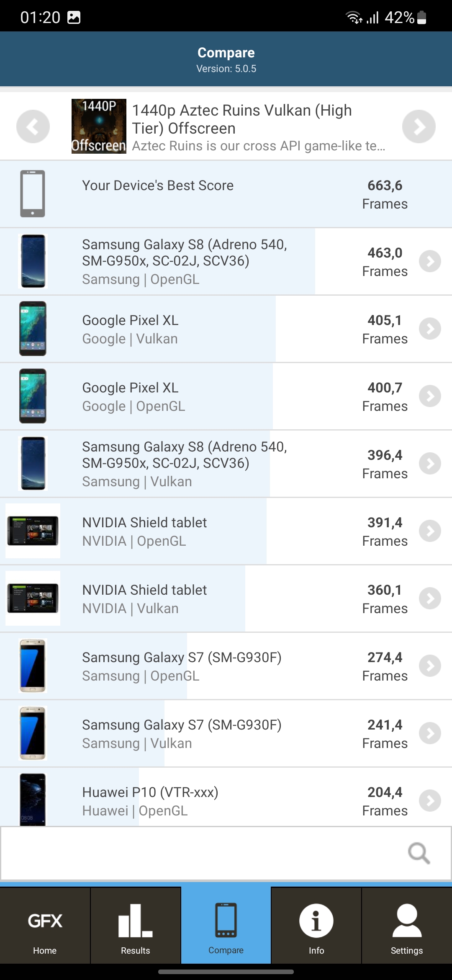
Task: Go to previous benchmark test arrow
Action: (x=33, y=126)
